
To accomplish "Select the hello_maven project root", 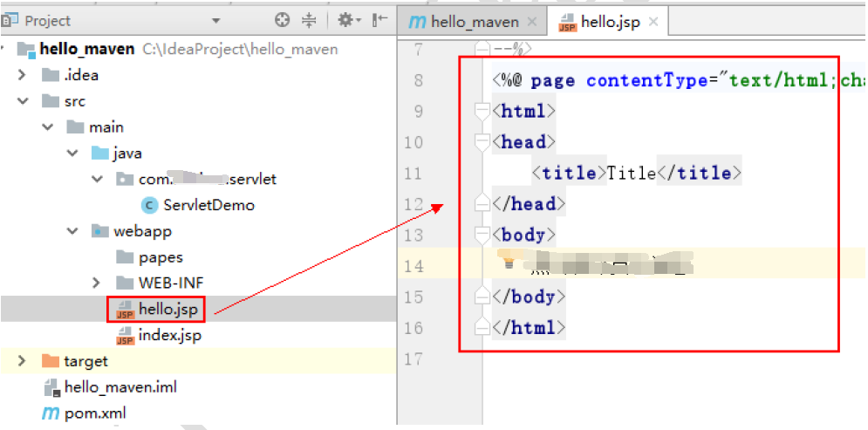I will tap(87, 49).
